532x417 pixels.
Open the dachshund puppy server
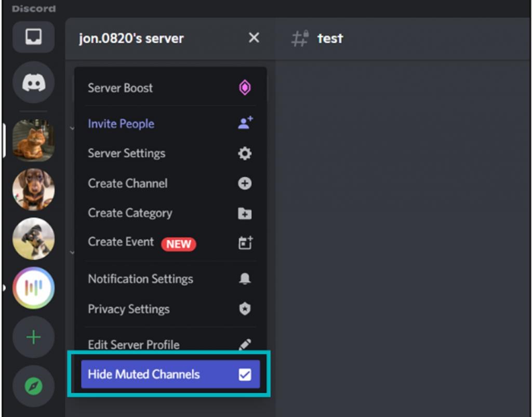point(33,189)
